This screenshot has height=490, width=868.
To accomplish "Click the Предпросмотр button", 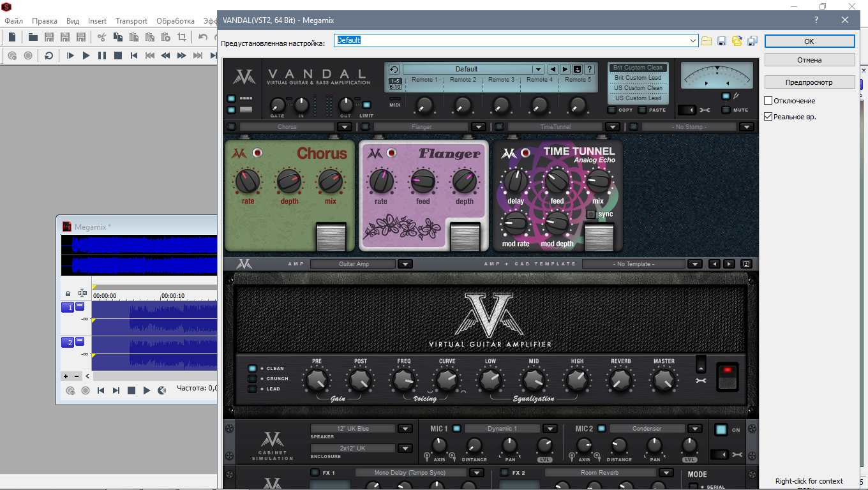I will point(809,82).
